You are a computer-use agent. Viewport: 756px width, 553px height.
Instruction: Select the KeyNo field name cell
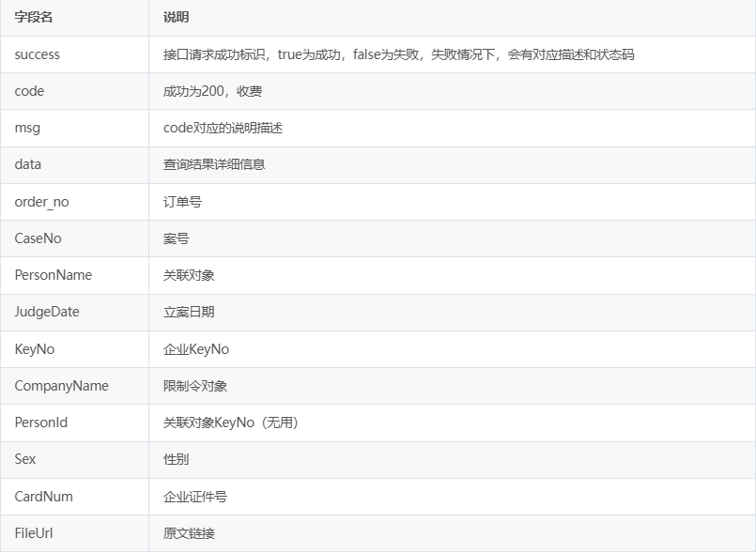coord(35,349)
